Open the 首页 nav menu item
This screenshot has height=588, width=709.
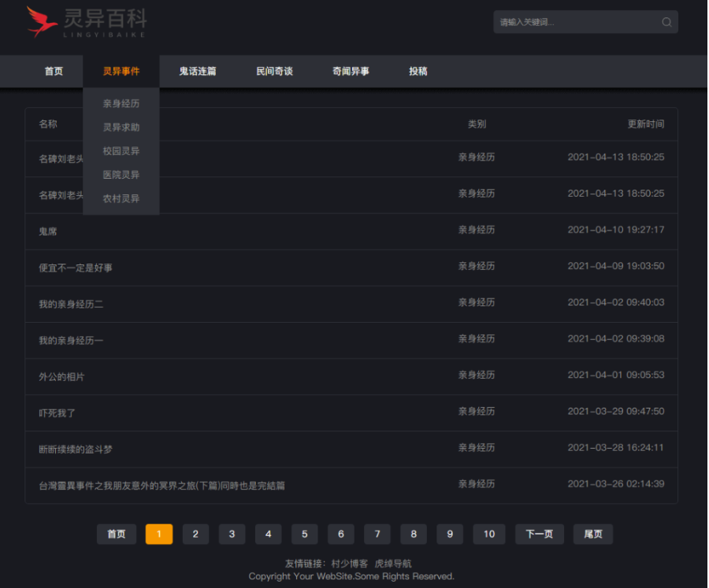point(54,72)
